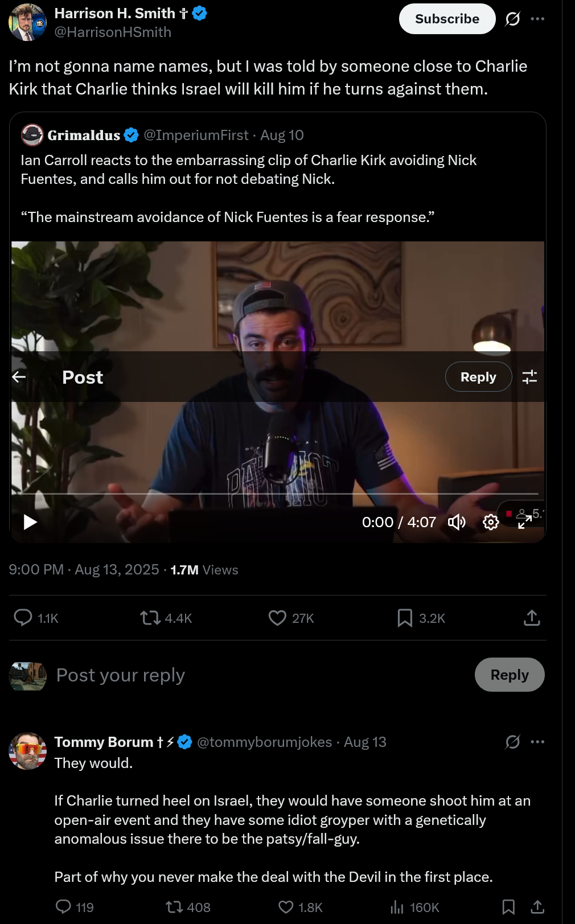Open @ImperiumFirst quoted post profile

[196, 135]
